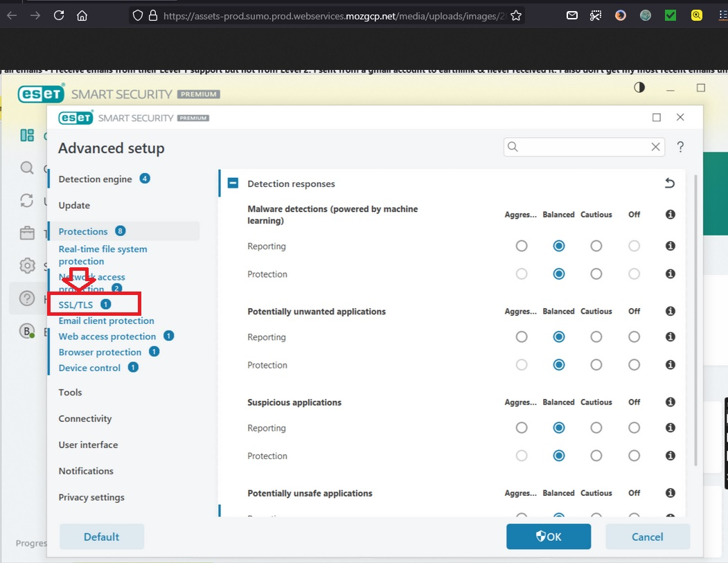Viewport: 728px width, 563px height.
Task: Open the ESET account icon with green dot
Action: click(x=27, y=331)
